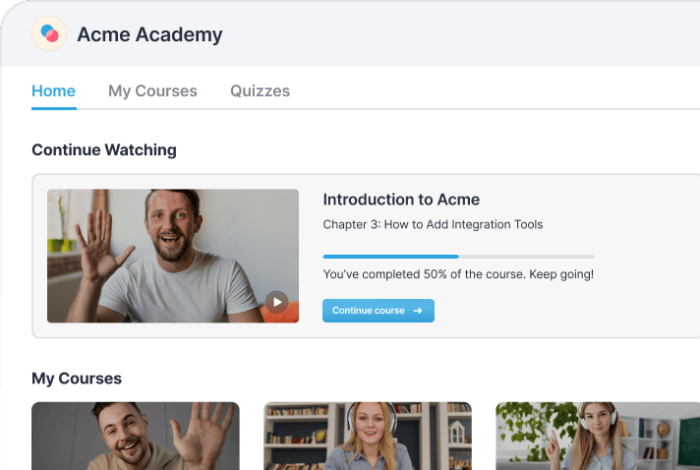Screen dimensions: 700x470
Task: Open the second course card with the bookshelf
Action: 367,436
